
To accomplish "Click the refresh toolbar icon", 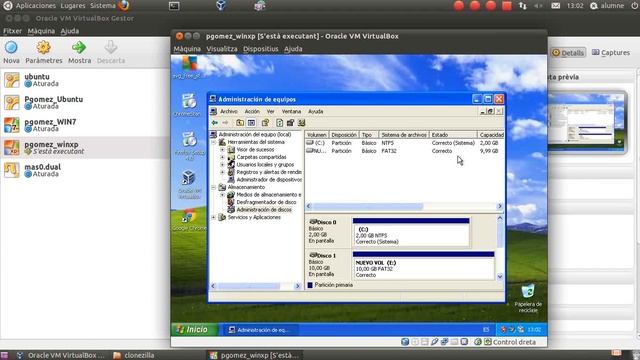I will tap(279, 123).
